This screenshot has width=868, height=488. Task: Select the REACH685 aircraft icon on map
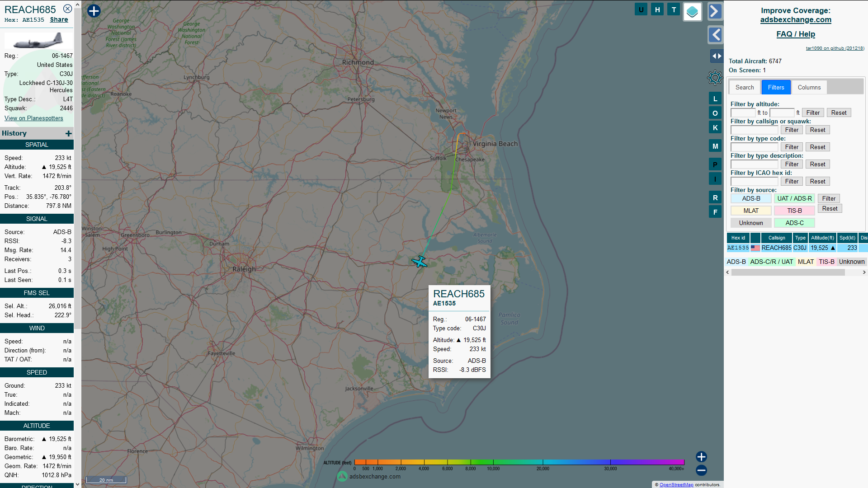point(420,262)
